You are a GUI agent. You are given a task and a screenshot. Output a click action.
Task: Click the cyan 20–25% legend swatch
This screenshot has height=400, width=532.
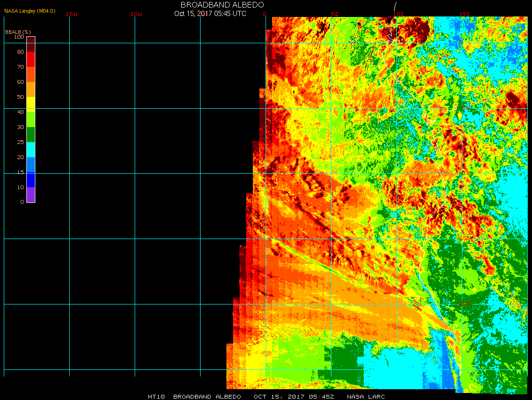point(31,150)
